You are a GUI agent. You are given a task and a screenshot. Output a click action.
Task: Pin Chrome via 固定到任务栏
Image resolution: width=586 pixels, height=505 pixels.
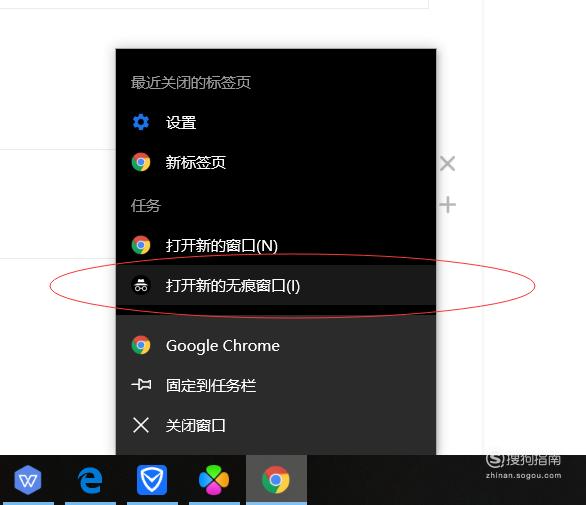click(x=276, y=385)
